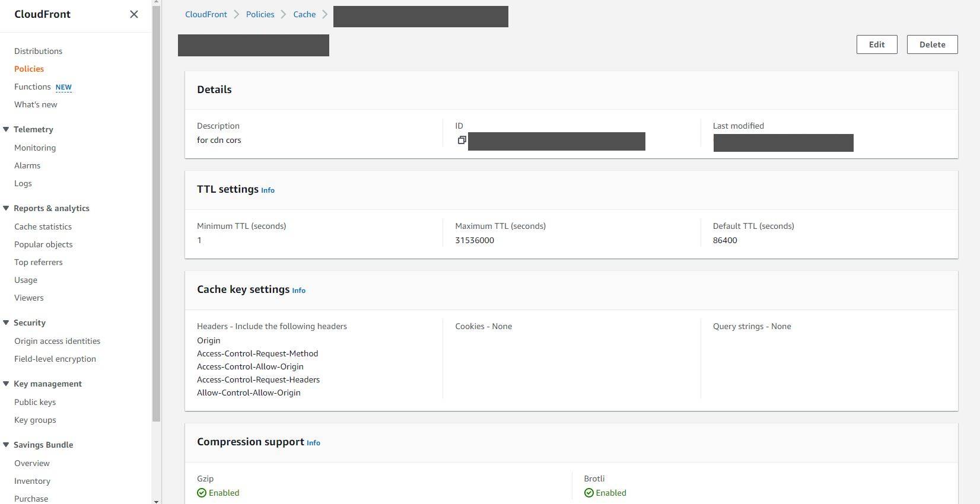Navigate to Cache breadcrumb

point(304,14)
